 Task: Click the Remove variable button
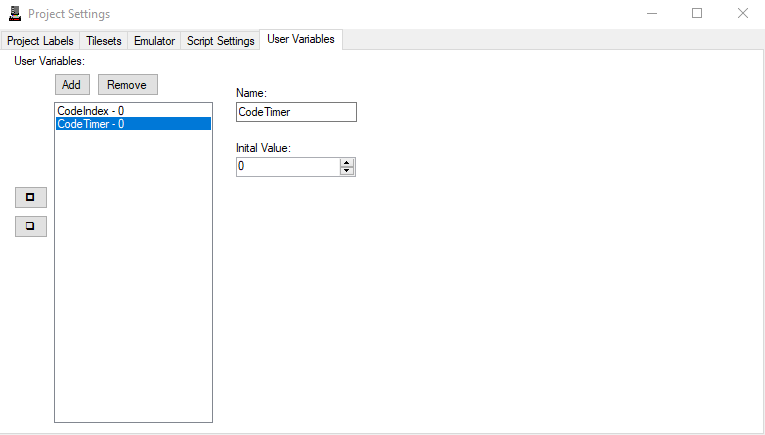click(x=128, y=85)
